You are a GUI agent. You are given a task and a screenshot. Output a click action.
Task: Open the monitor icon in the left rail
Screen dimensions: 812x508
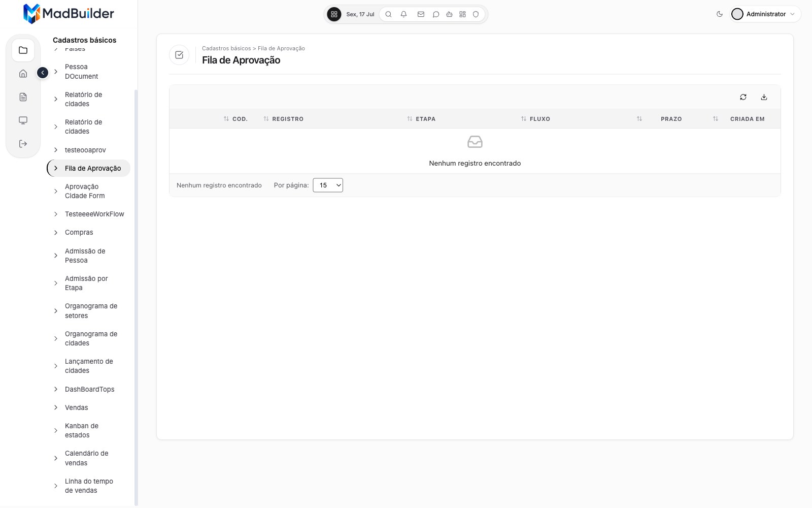click(23, 120)
